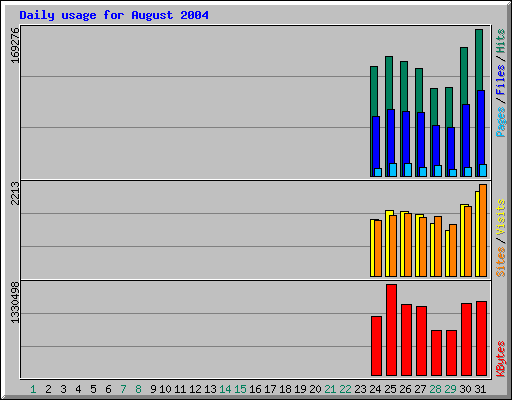Screen dimensions: 512x400
Task: Click day label 18 on the x-axis
Action: coord(285,389)
